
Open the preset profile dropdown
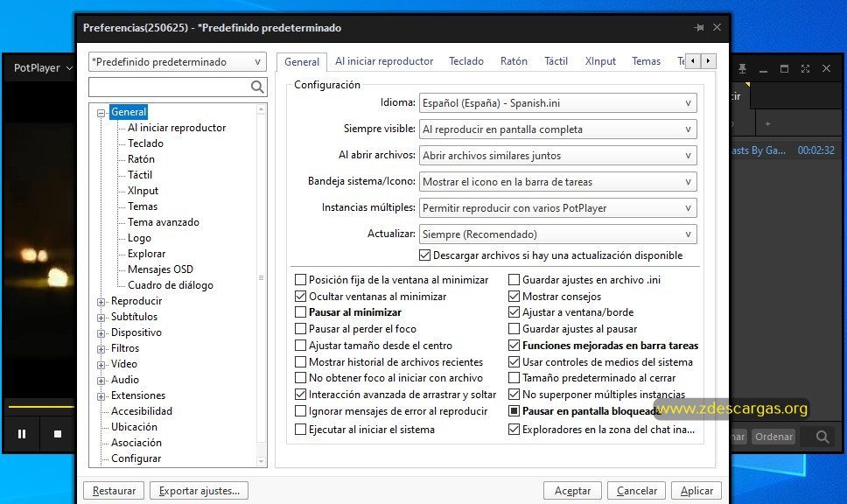tap(177, 61)
